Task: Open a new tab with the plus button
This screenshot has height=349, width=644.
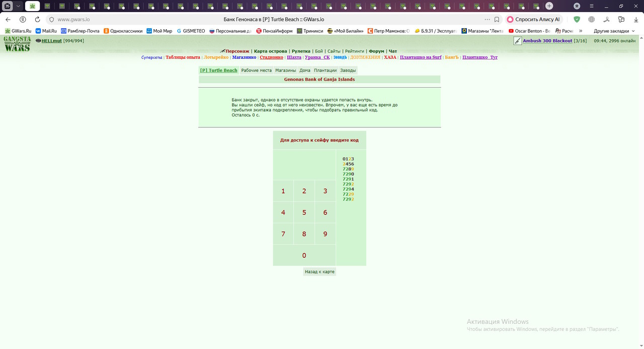Action: point(549,6)
